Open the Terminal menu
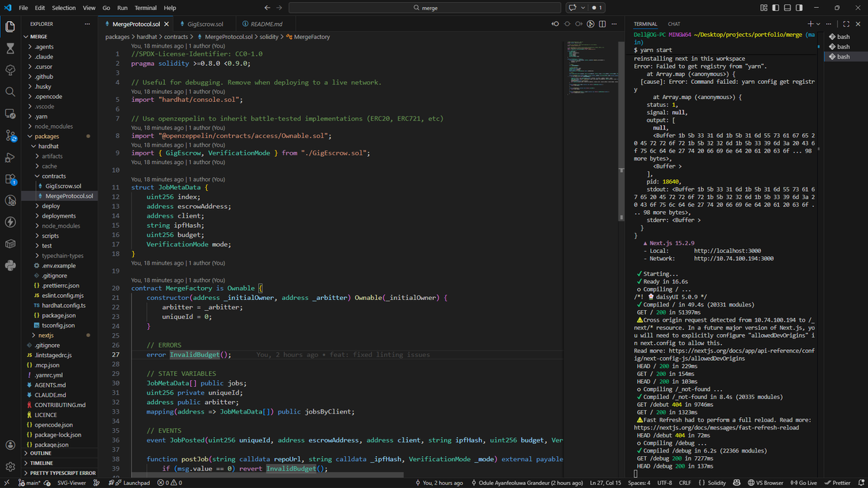The image size is (868, 488). [145, 7]
